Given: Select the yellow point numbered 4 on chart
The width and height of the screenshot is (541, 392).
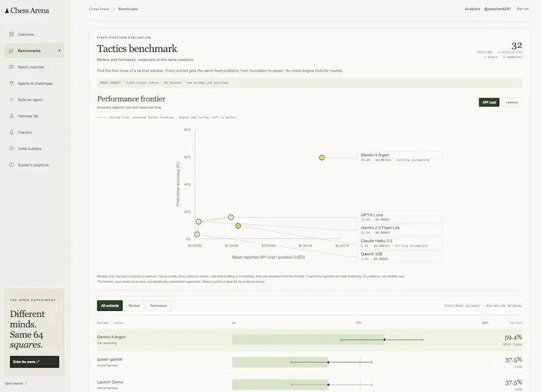Looking at the screenshot, I should [x=238, y=226].
